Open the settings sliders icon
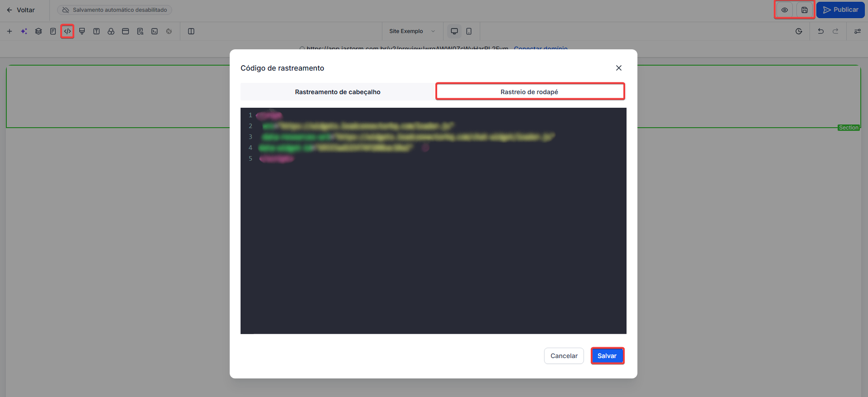 [x=858, y=31]
